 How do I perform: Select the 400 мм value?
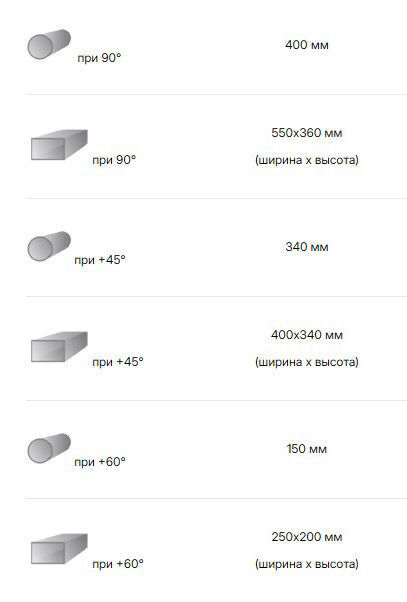tap(307, 45)
